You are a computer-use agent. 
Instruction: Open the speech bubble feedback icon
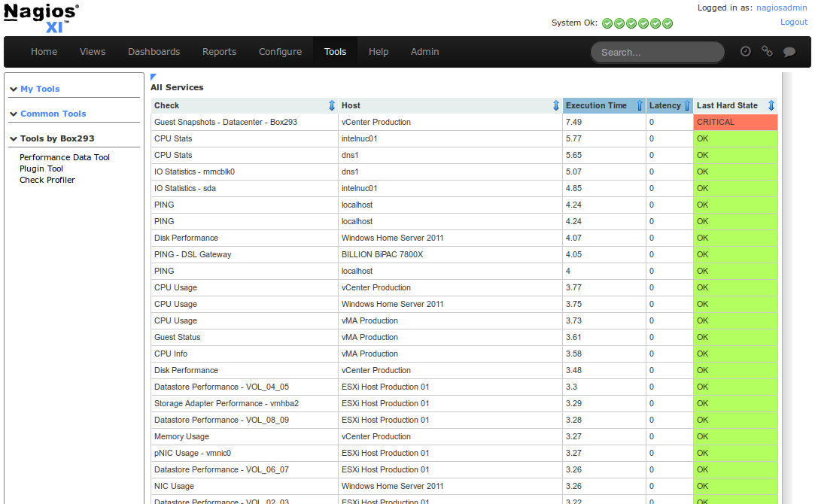789,51
